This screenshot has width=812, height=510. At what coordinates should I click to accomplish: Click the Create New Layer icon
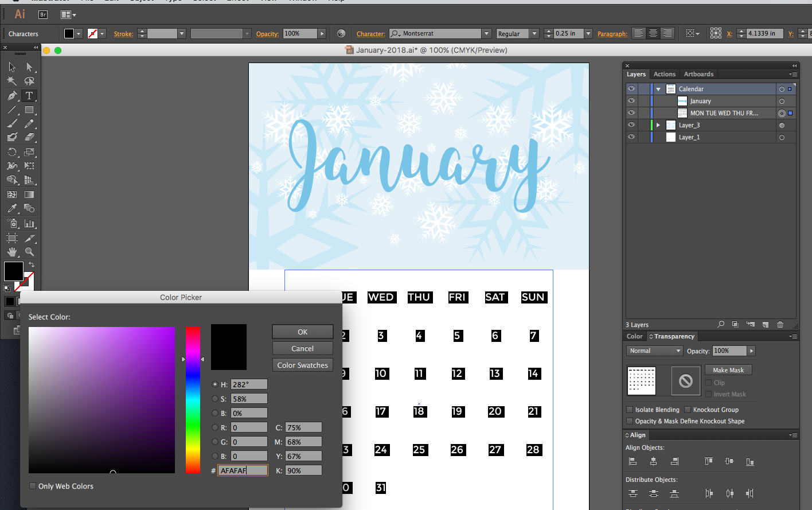[x=766, y=325]
